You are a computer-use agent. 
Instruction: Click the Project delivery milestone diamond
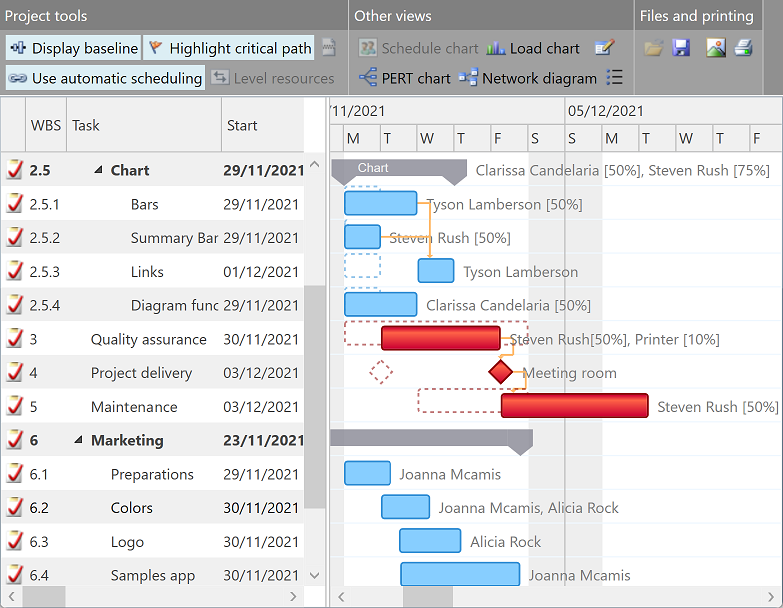500,373
